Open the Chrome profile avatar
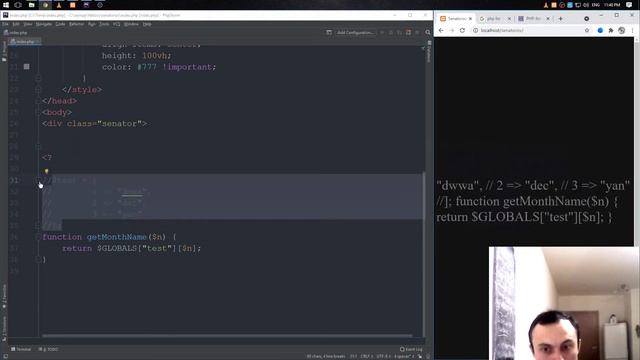This screenshot has height=360, width=640. (x=621, y=30)
